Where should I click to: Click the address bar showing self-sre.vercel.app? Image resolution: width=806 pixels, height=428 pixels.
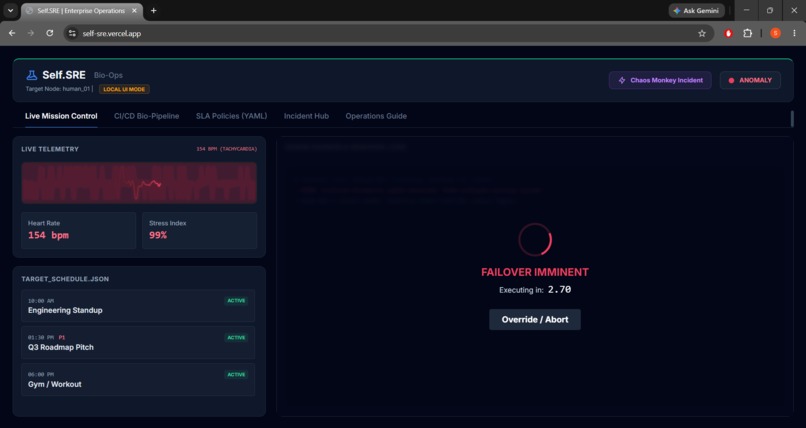389,33
